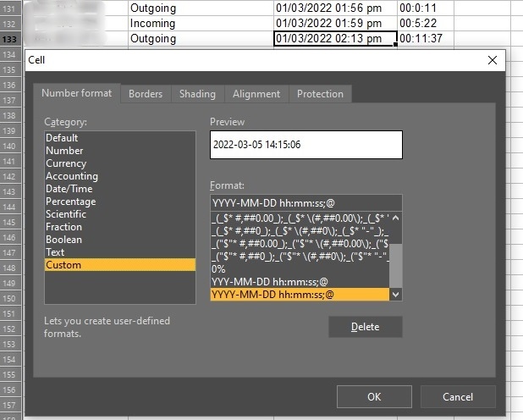Select the Number format tab
523x420 pixels.
pyautogui.click(x=77, y=93)
